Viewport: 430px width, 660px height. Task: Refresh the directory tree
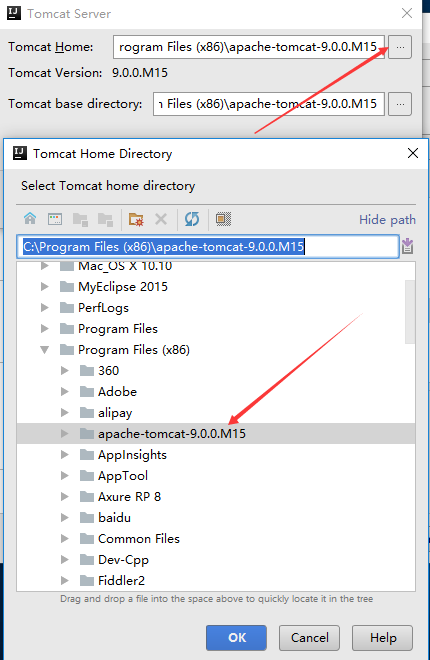(192, 219)
